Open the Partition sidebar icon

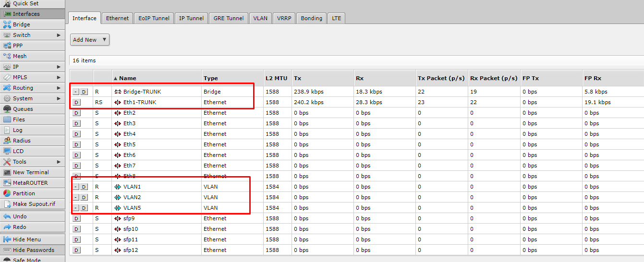(7, 193)
